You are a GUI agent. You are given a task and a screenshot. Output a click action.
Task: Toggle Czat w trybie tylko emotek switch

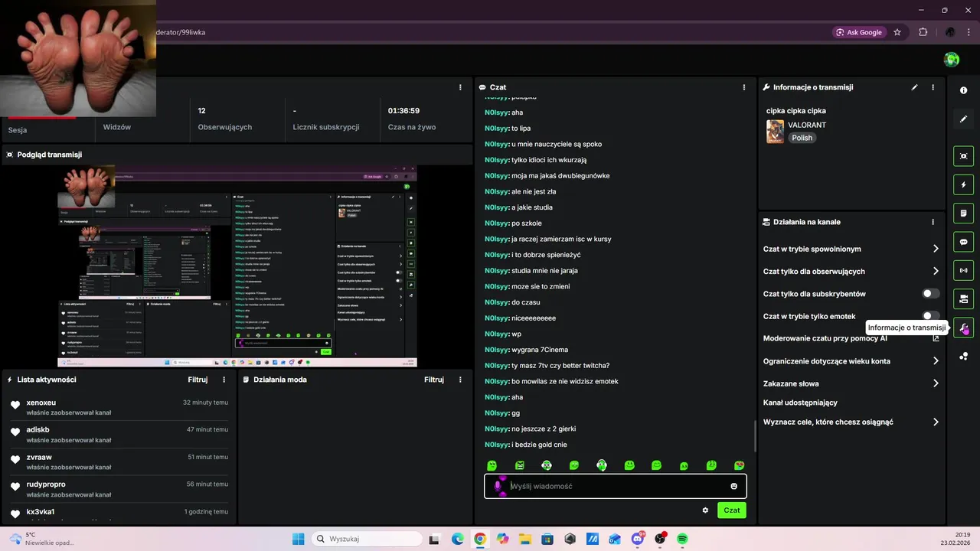click(x=931, y=316)
